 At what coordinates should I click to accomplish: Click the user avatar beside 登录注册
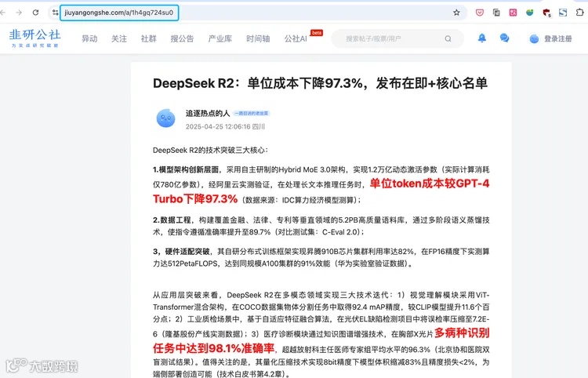535,38
